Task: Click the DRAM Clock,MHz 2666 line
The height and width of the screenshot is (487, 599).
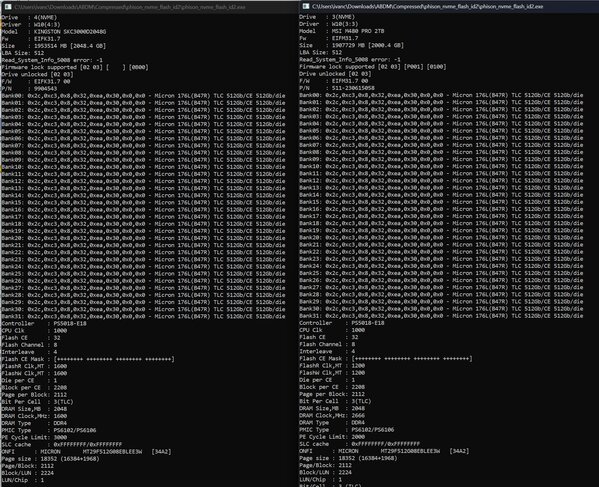Action: coord(332,415)
